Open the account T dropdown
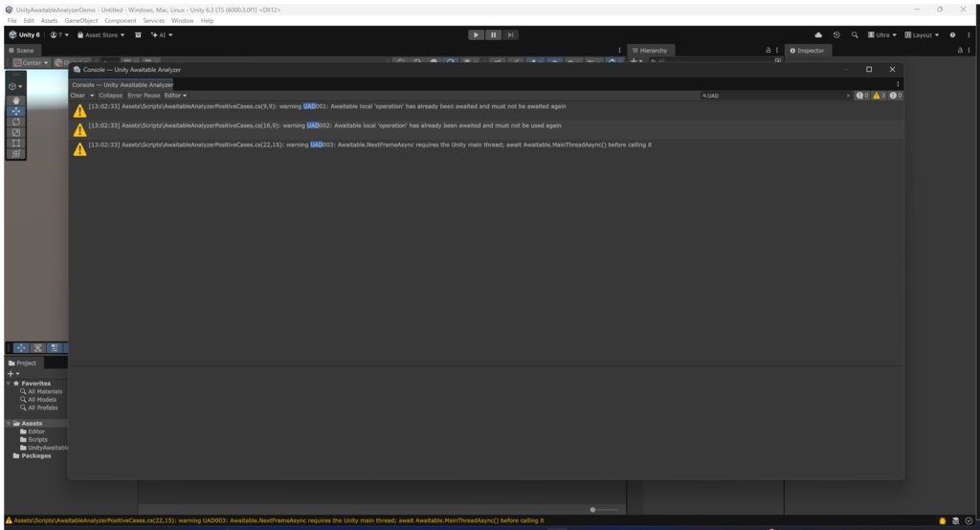This screenshot has height=530, width=980. tap(60, 35)
